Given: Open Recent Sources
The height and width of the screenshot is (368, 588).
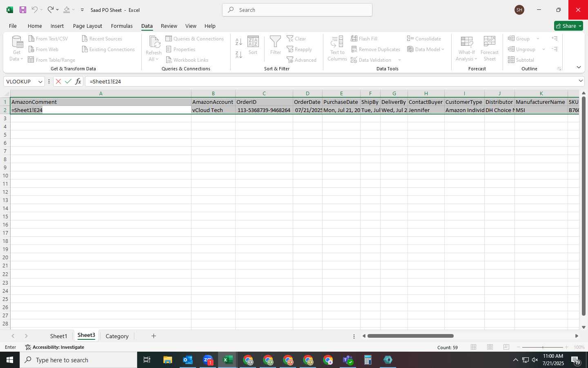Looking at the screenshot, I should [x=102, y=38].
